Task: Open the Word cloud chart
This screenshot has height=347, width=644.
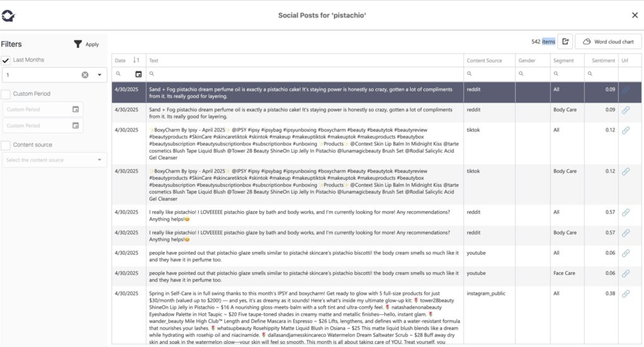Action: (608, 41)
